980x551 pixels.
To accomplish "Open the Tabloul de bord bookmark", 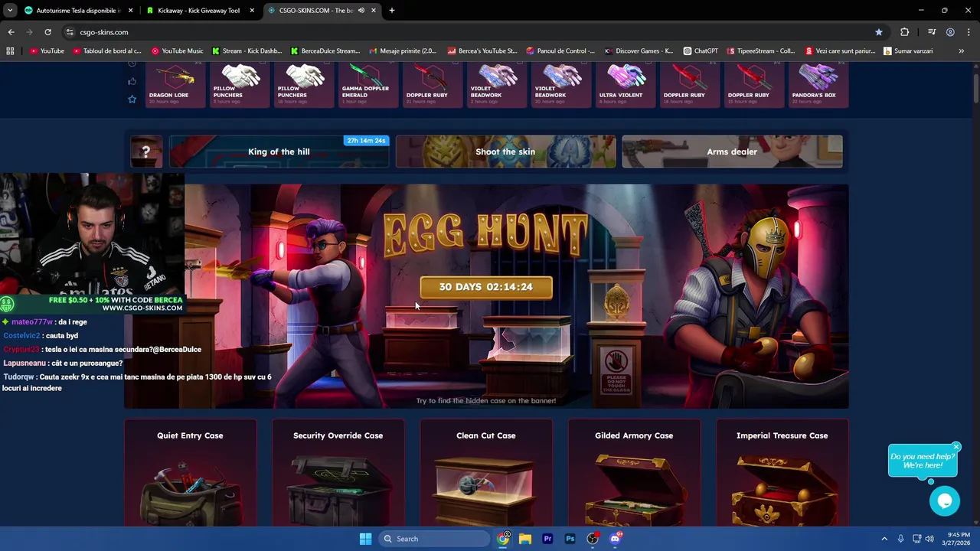I will [x=108, y=51].
